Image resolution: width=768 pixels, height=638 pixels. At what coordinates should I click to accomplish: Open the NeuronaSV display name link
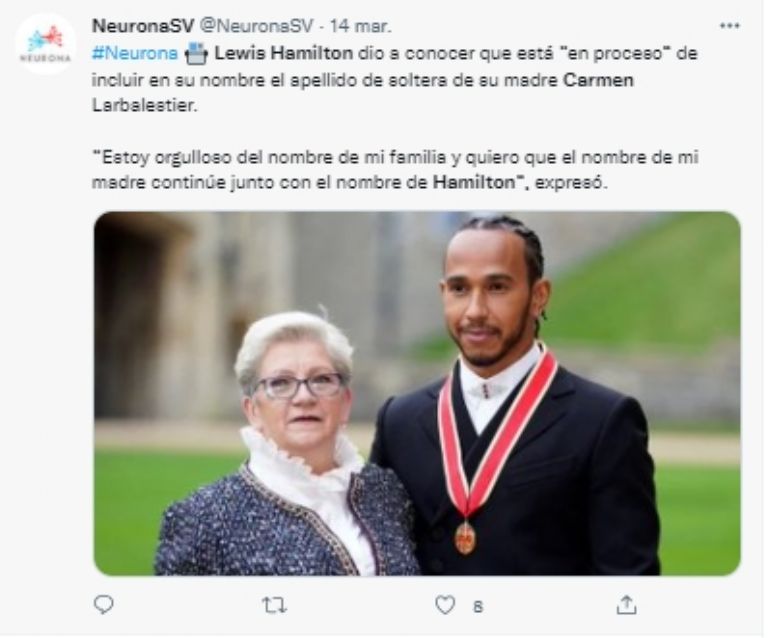143,26
